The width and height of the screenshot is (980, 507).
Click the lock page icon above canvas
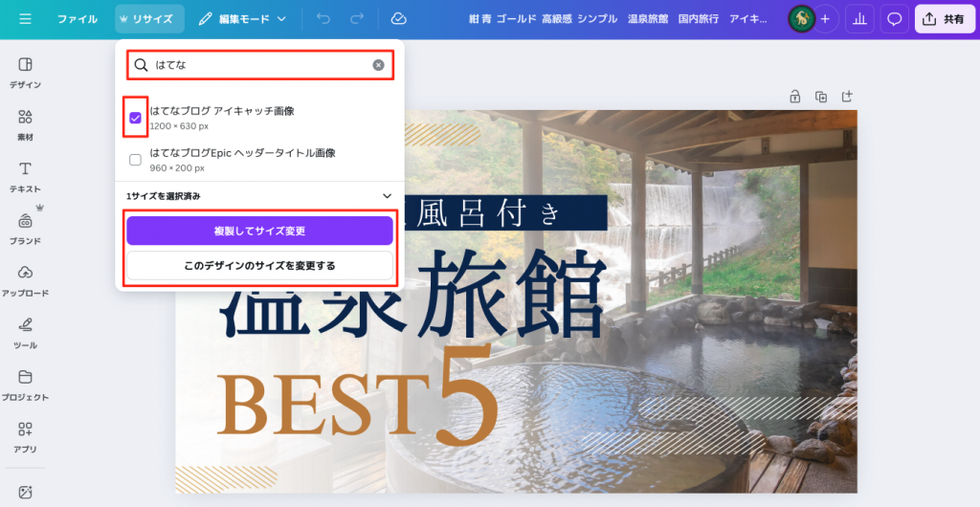pos(794,97)
